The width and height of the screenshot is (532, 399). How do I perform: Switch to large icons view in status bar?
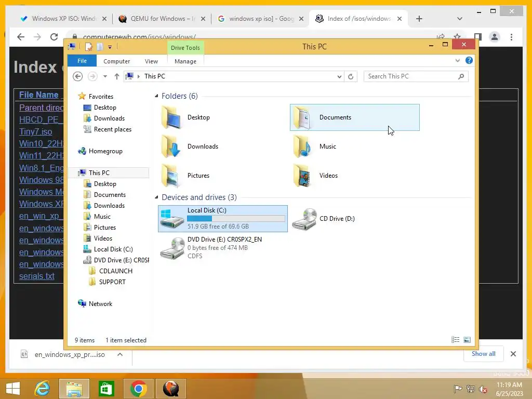point(467,340)
